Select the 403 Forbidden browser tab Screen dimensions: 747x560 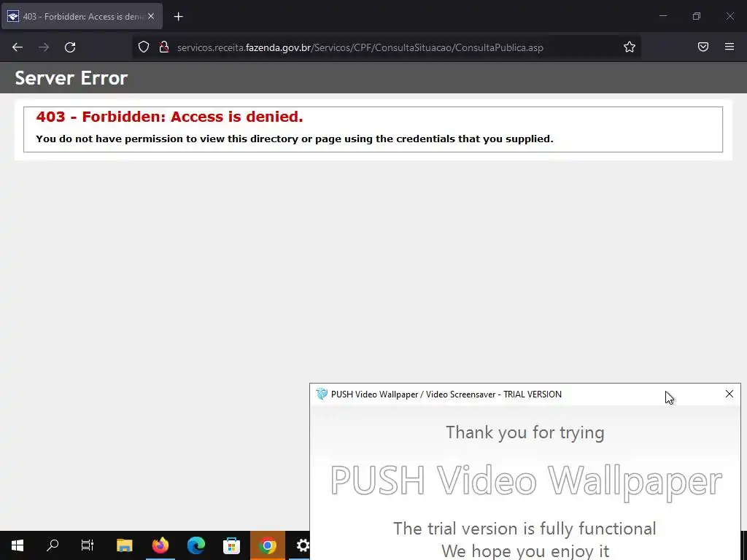[82, 16]
